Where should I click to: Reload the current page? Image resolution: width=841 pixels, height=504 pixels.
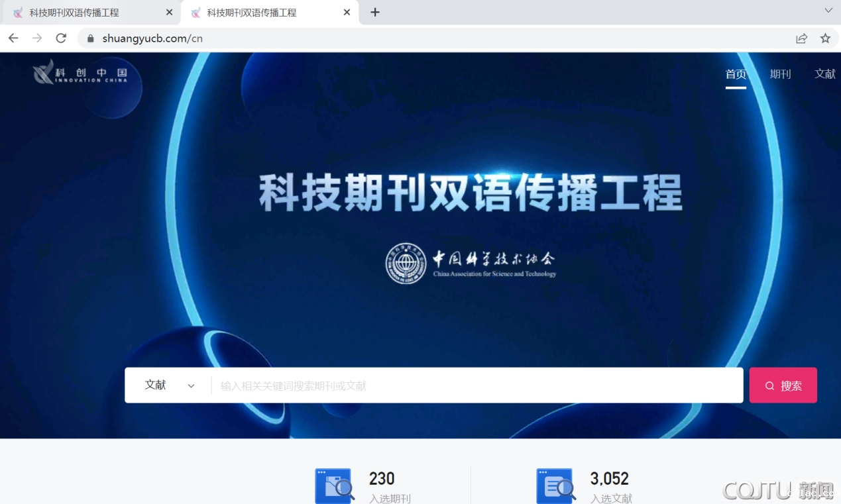click(x=61, y=38)
